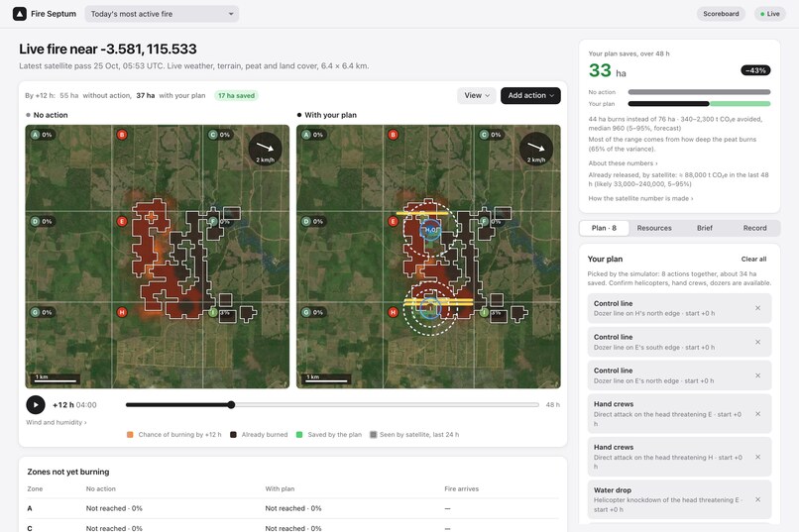Screen dimensions: 799x532
Task: Click the Seen by satellite gray legend swatch
Action: point(373,435)
